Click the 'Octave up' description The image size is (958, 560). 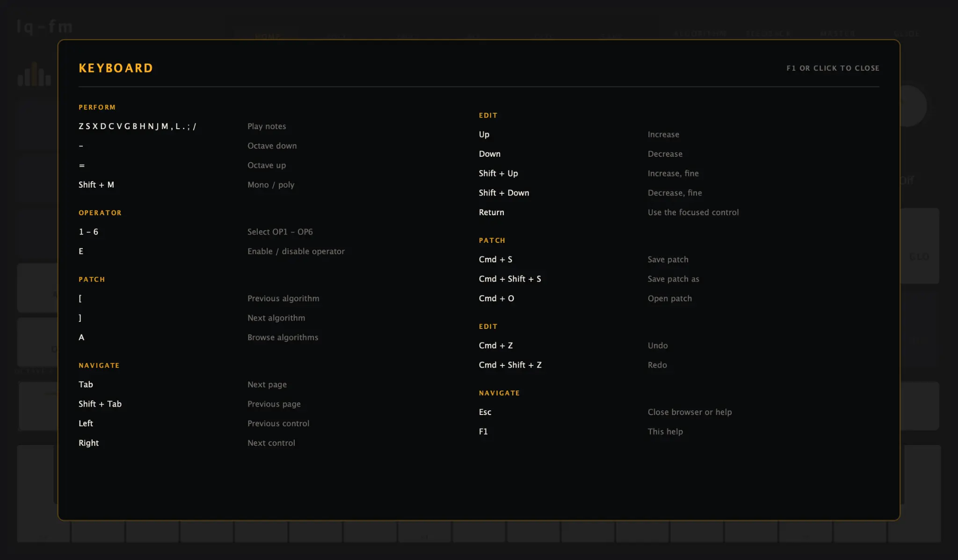click(x=267, y=166)
